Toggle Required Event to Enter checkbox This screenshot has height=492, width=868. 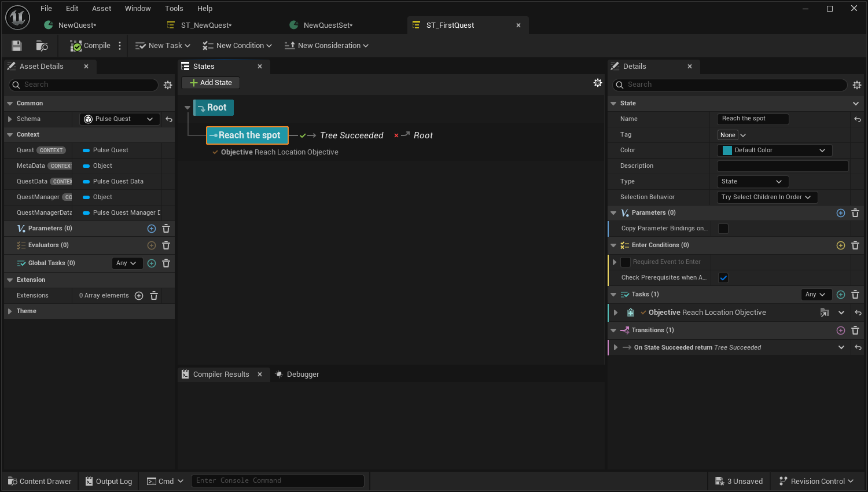coord(626,262)
